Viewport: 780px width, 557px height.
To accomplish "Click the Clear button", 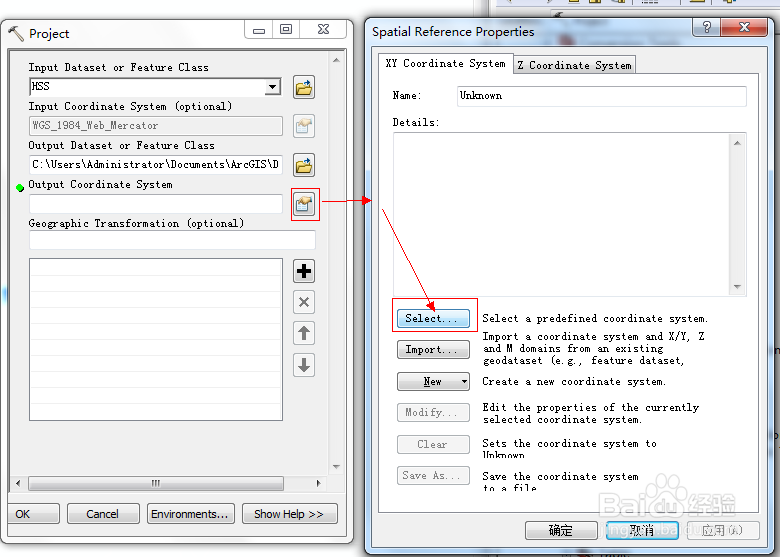I will [433, 444].
